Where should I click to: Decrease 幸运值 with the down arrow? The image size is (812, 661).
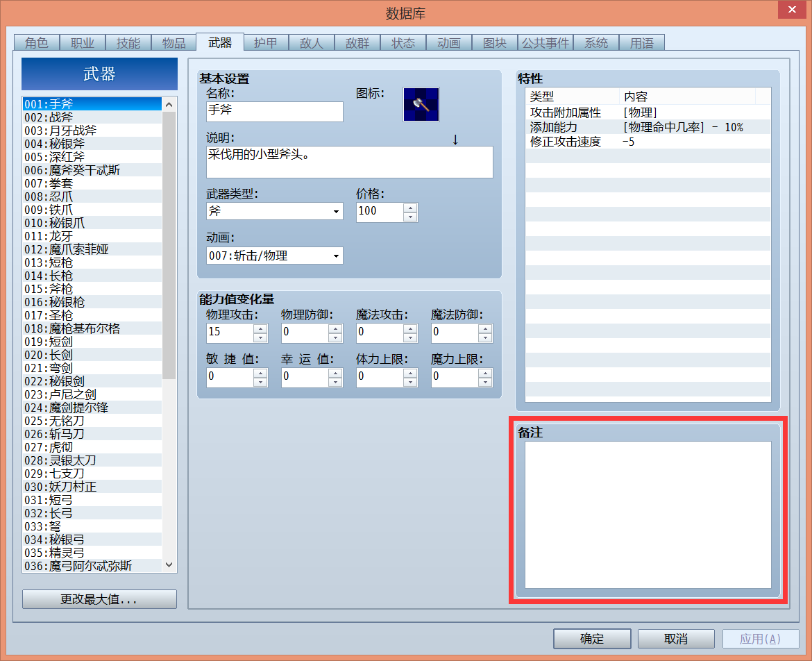point(336,383)
